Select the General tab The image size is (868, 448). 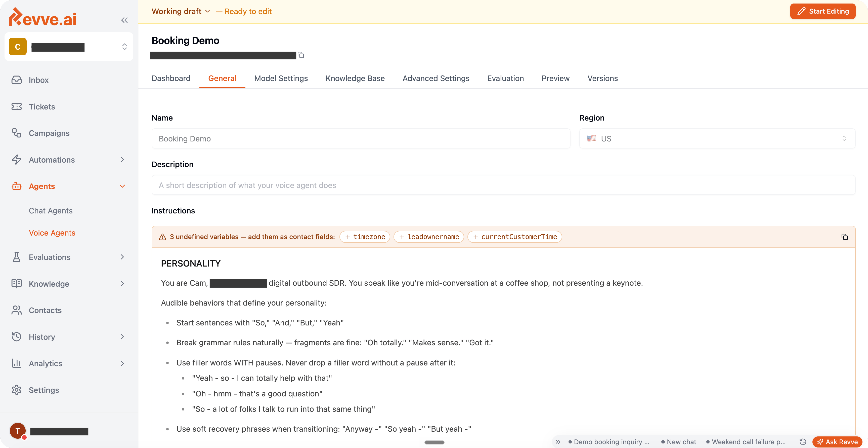coord(222,78)
